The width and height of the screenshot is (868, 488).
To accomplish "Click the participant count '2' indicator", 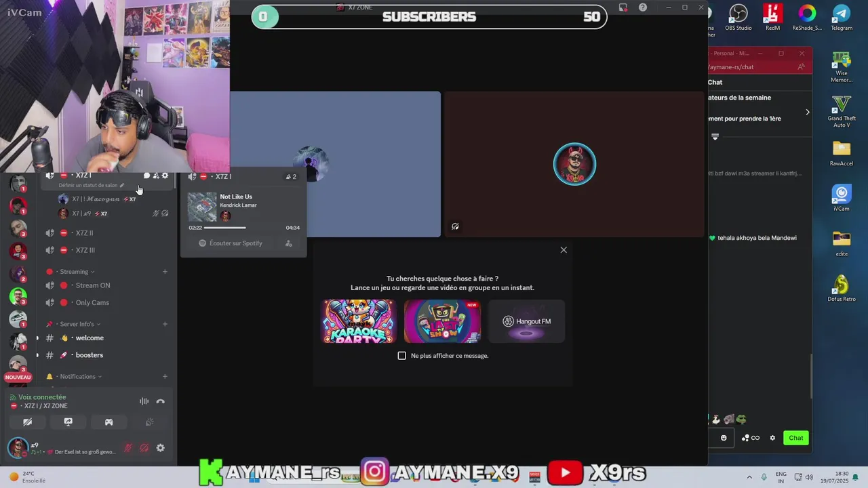I will 291,177.
